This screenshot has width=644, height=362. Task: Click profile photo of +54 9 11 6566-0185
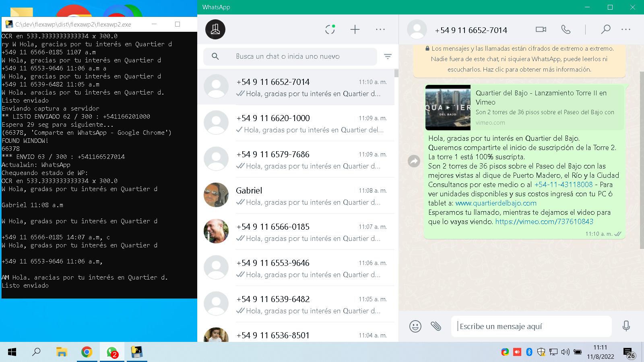tap(216, 231)
